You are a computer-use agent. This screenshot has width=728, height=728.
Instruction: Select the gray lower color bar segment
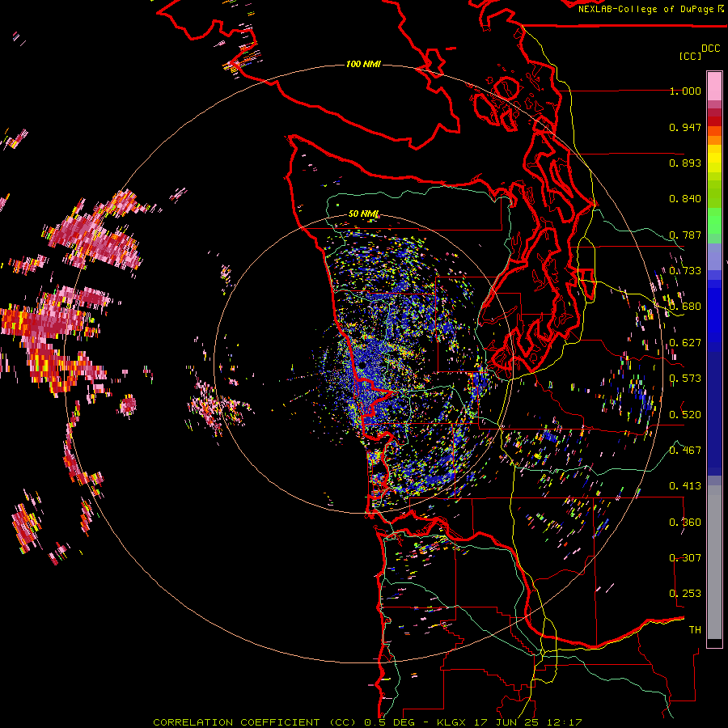pos(714,562)
